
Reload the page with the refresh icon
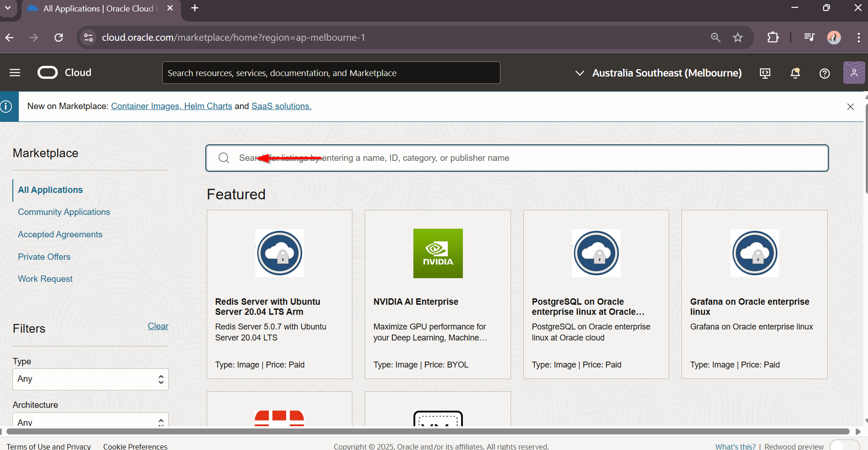[59, 38]
